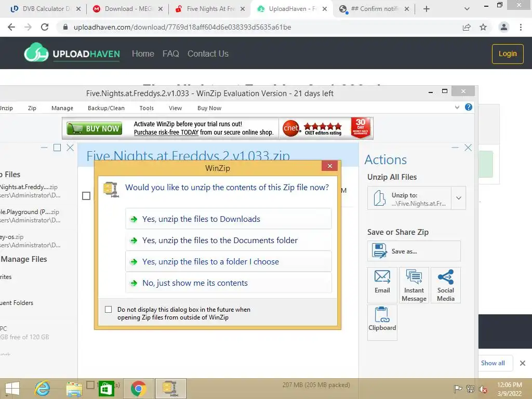Check 'Do not display this dialog' box
This screenshot has height=399, width=532.
[x=108, y=310]
